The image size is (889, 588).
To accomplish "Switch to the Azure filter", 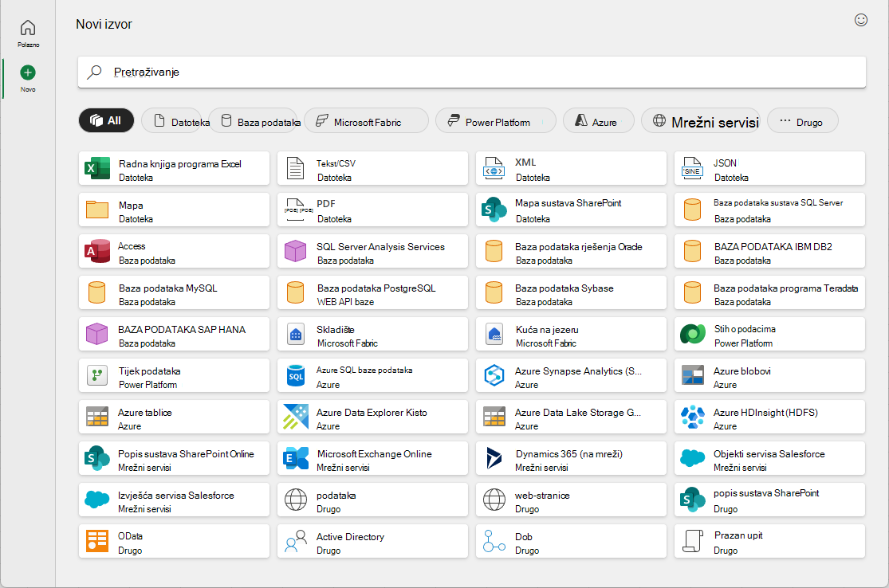I will tap(598, 120).
